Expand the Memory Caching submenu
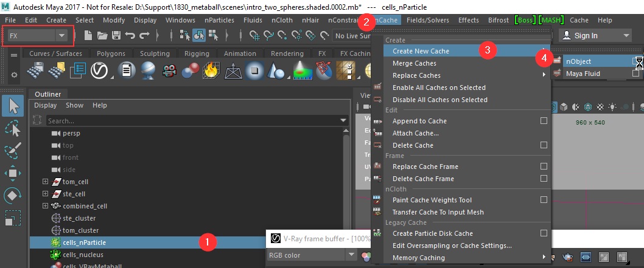The image size is (644, 268). (544, 258)
